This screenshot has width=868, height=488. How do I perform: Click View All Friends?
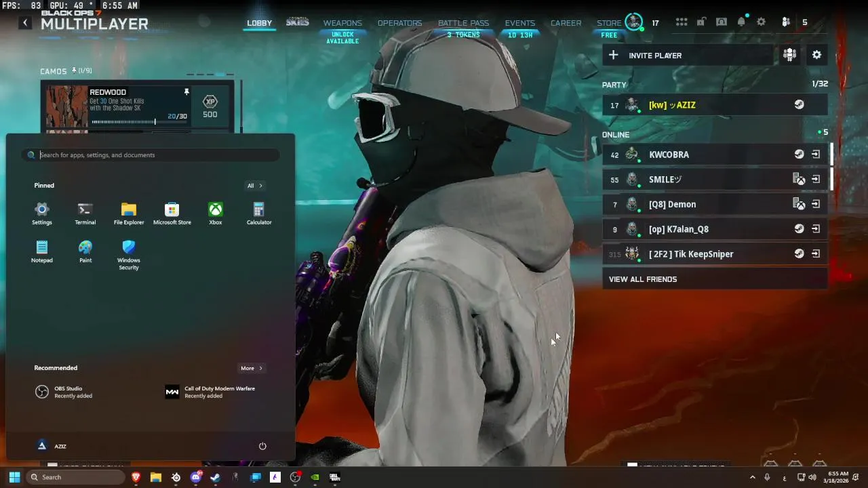[x=715, y=279]
